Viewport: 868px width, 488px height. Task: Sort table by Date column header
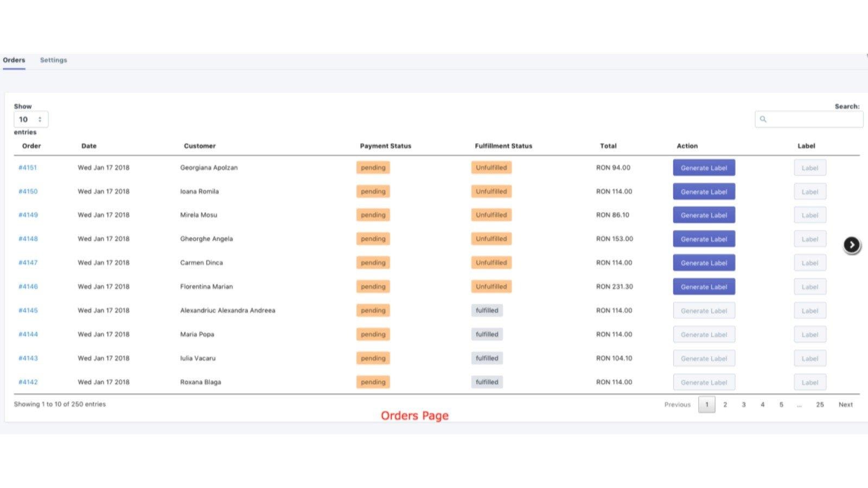(89, 146)
